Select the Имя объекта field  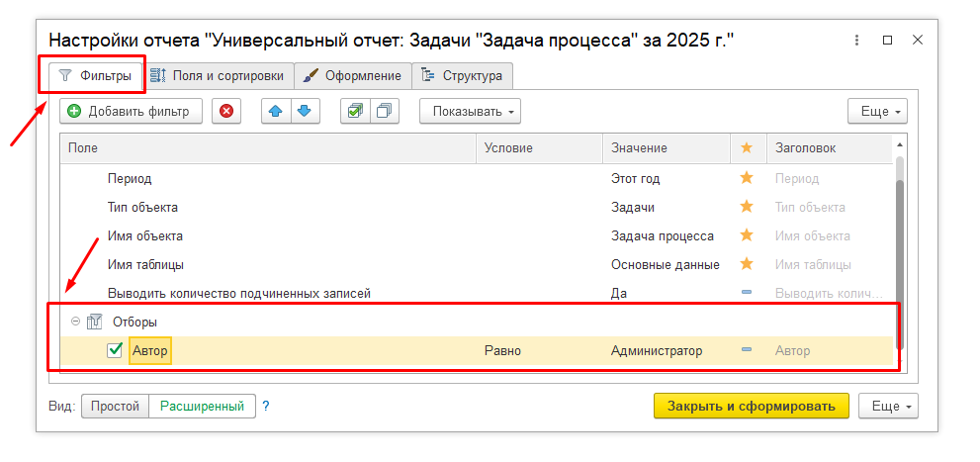tap(145, 235)
